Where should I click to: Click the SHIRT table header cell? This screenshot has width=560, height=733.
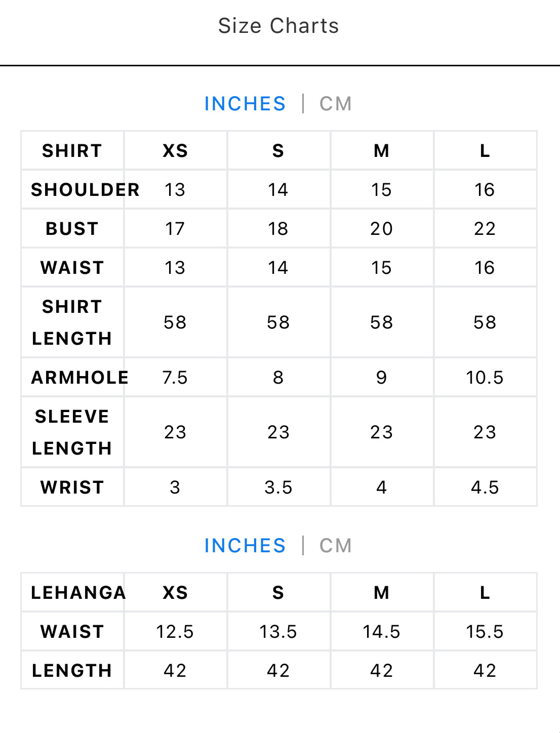[72, 150]
